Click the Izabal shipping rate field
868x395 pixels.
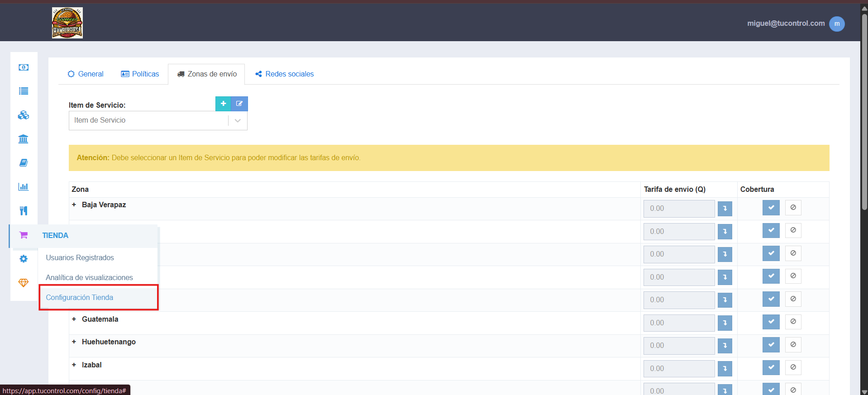tap(679, 369)
